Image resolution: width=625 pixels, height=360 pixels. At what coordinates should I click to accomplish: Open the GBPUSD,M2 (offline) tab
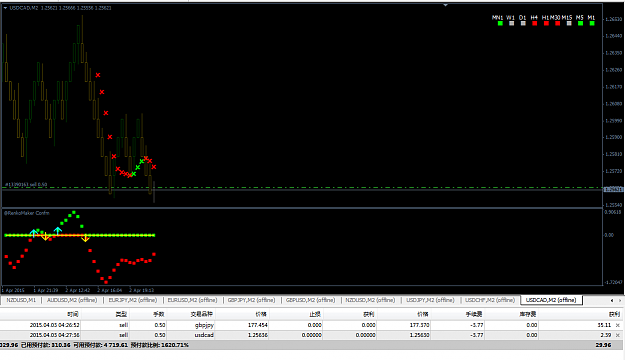310,300
